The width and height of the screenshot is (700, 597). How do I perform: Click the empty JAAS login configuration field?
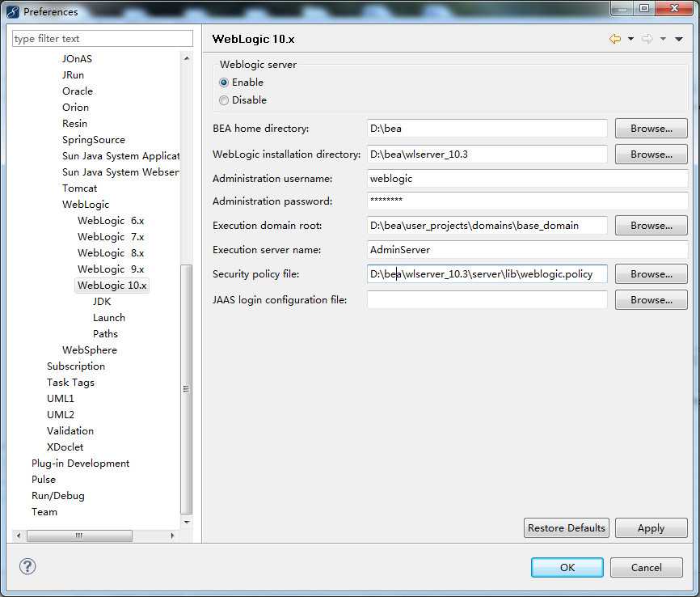[487, 300]
